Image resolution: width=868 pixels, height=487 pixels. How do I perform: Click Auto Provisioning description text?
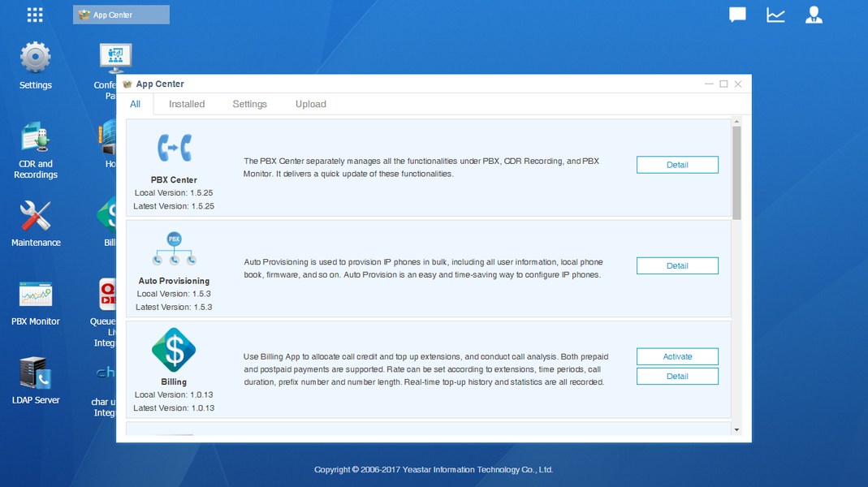(424, 269)
